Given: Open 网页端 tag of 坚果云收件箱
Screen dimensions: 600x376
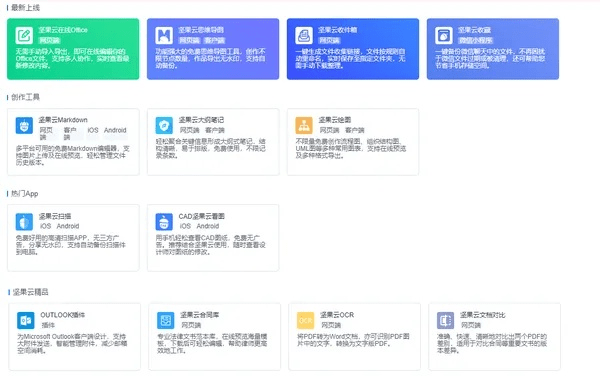Looking at the screenshot, I should [x=329, y=40].
